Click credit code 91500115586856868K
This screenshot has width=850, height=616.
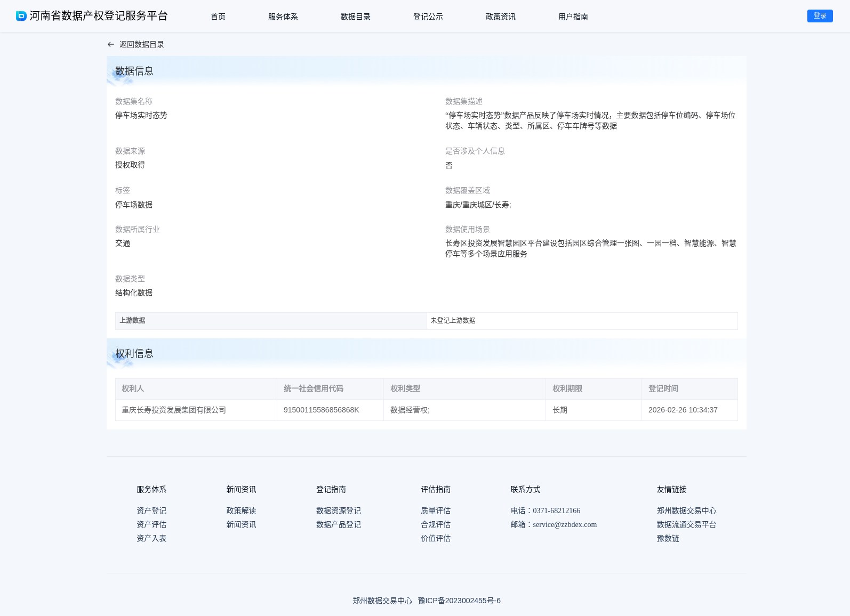point(321,410)
